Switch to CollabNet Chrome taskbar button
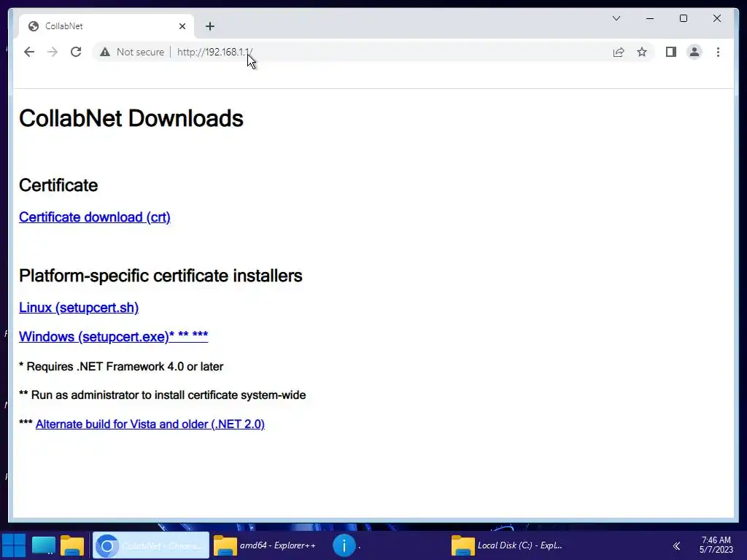The width and height of the screenshot is (747, 560). pyautogui.click(x=150, y=545)
